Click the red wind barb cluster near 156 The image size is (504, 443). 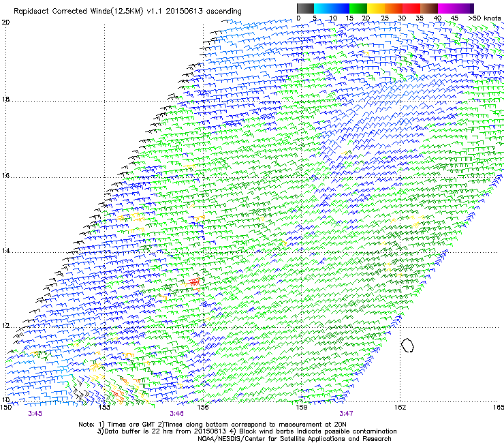coord(195,282)
